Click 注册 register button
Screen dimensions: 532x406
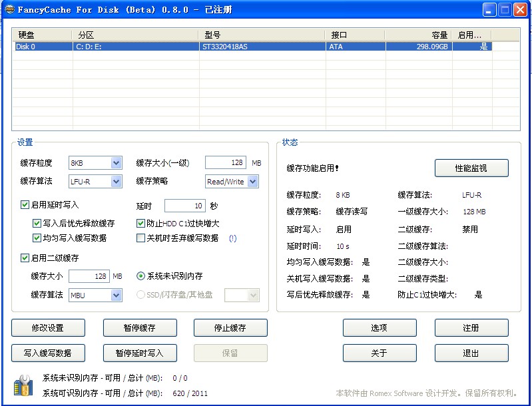(471, 327)
